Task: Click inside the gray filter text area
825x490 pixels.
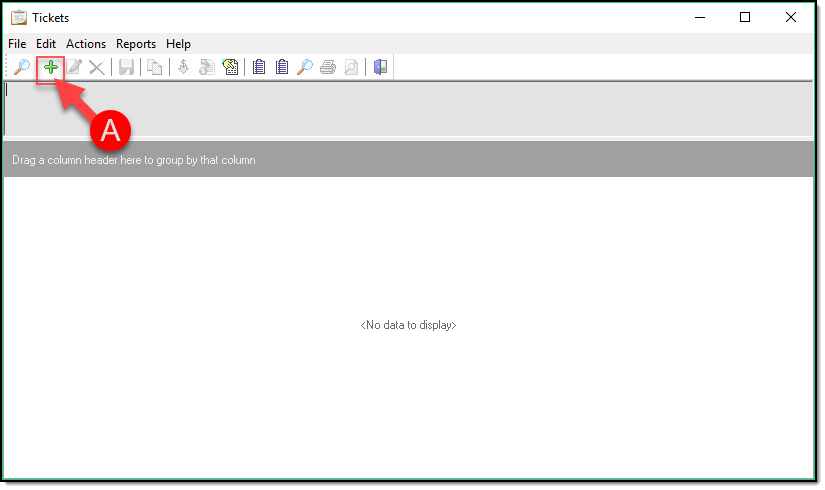Action: click(x=400, y=108)
